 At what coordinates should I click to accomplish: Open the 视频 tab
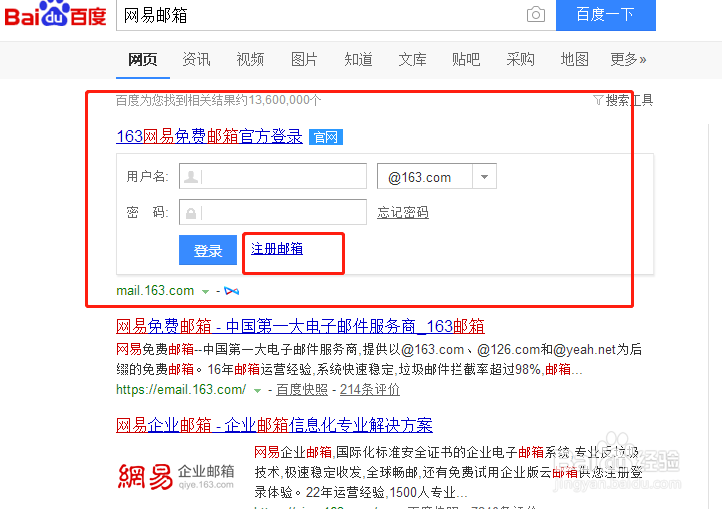(x=250, y=59)
